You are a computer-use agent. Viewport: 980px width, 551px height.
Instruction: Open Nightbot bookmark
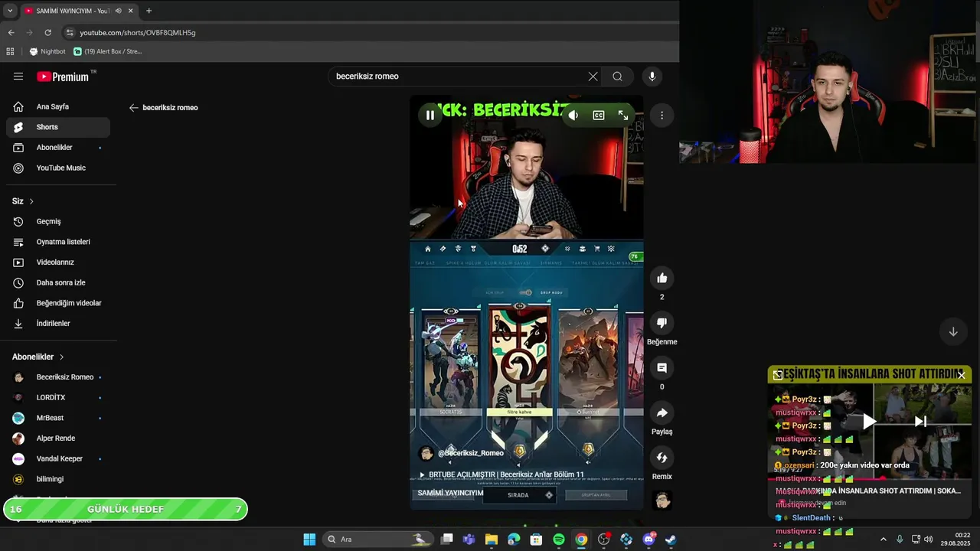pyautogui.click(x=47, y=52)
